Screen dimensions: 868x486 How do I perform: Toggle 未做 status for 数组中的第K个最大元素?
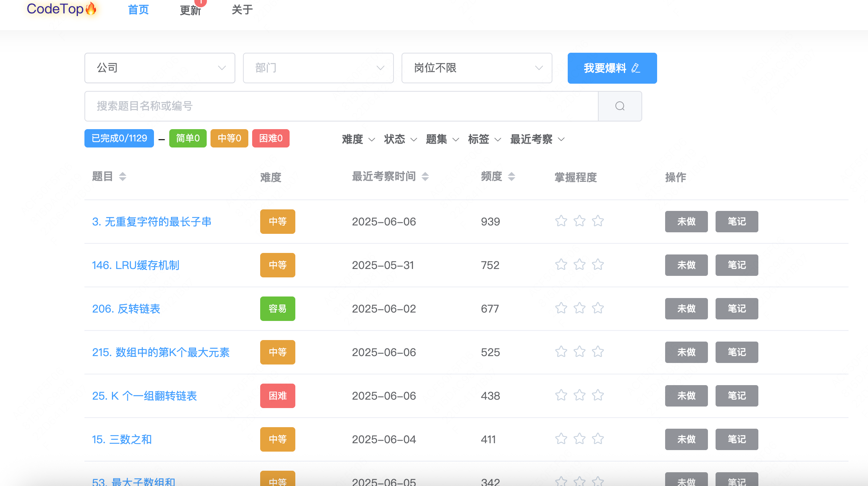pos(686,352)
